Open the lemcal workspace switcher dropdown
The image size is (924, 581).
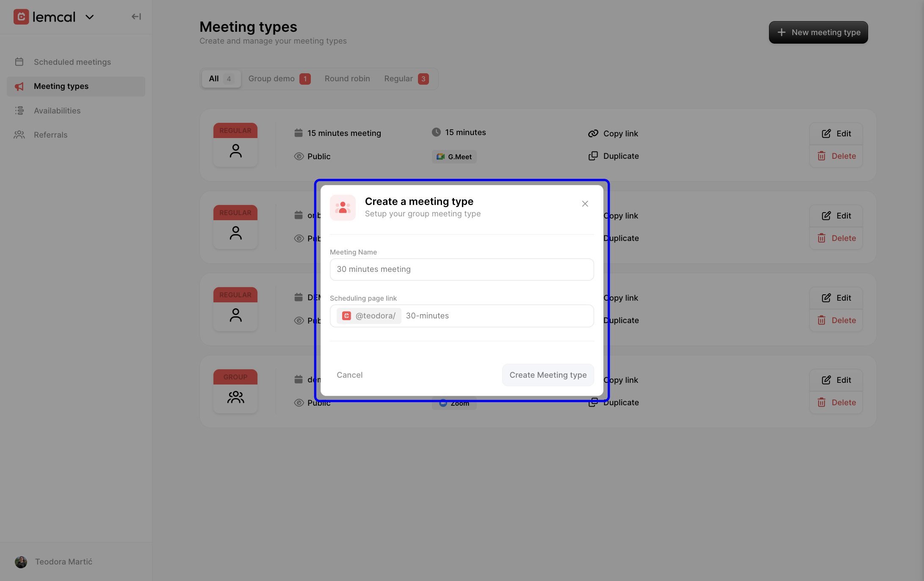click(x=89, y=17)
